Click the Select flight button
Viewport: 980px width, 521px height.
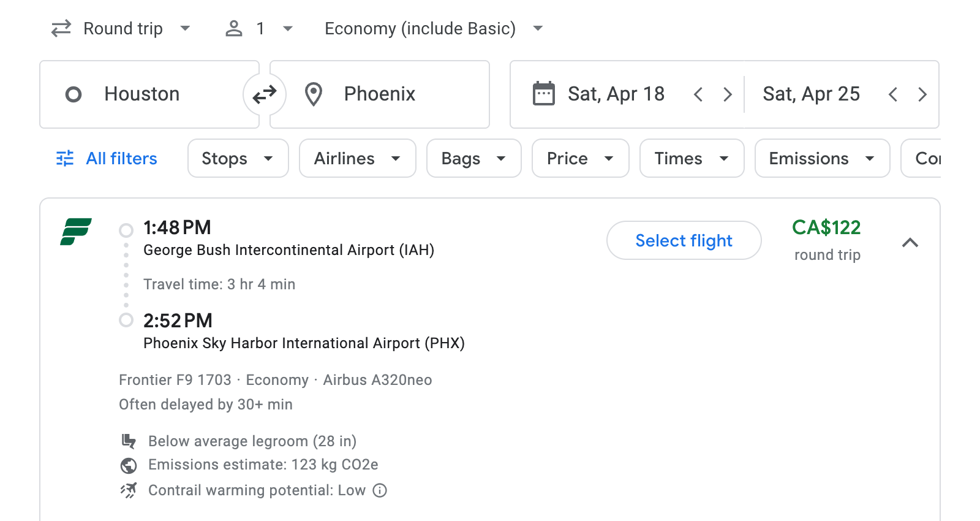pyautogui.click(x=684, y=240)
